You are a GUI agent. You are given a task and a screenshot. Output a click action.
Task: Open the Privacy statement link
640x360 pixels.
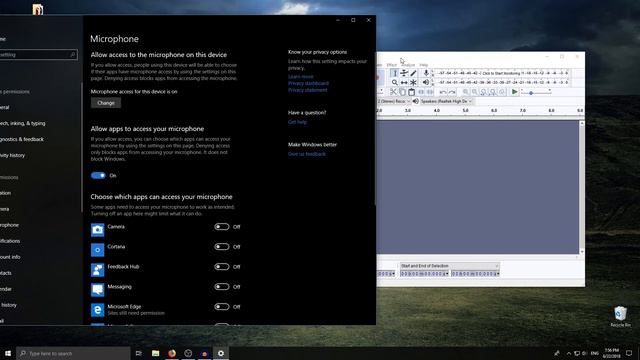coord(307,90)
